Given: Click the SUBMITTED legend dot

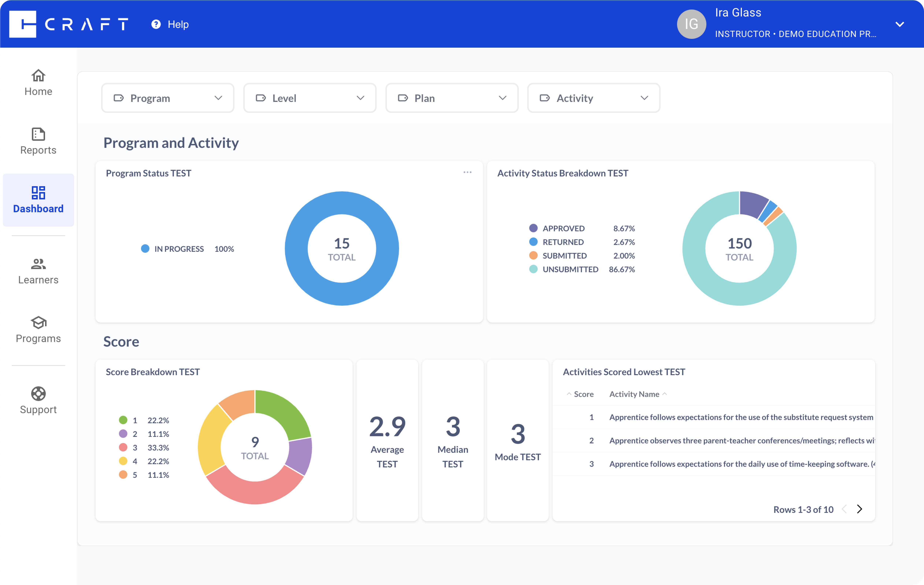Looking at the screenshot, I should 533,255.
